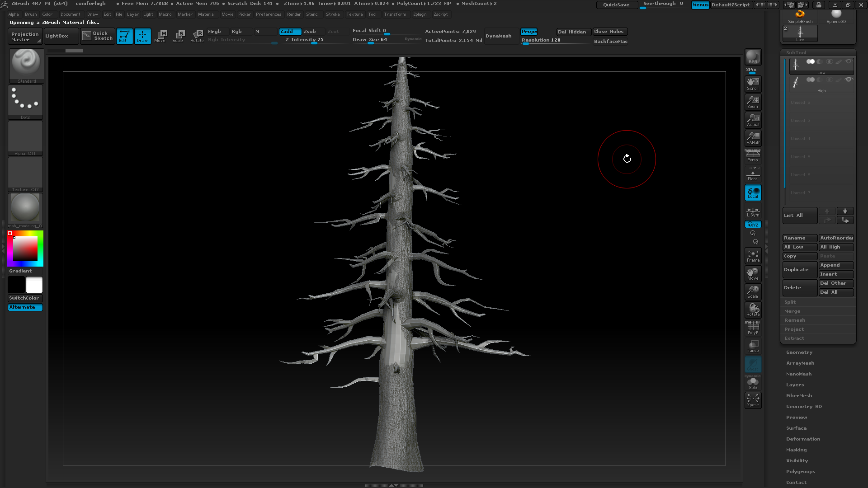Set canvas to Actual size

753,120
